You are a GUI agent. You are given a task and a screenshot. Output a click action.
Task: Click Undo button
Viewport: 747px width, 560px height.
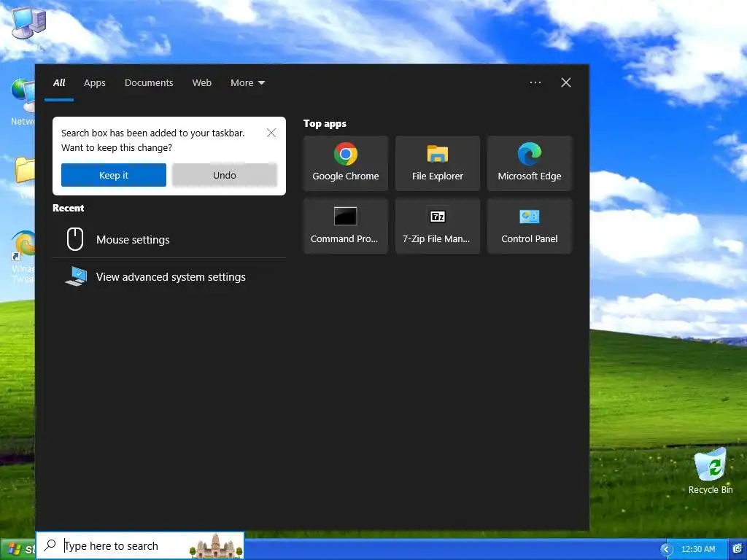click(225, 175)
